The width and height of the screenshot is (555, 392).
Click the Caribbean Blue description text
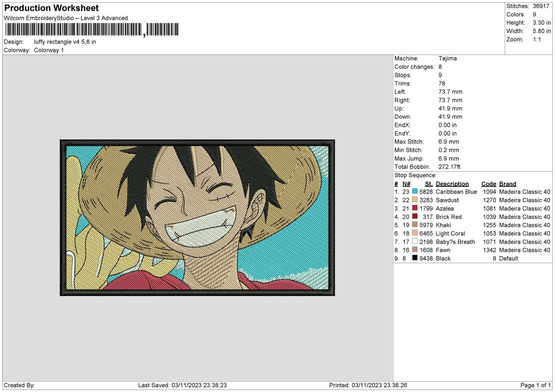click(456, 192)
